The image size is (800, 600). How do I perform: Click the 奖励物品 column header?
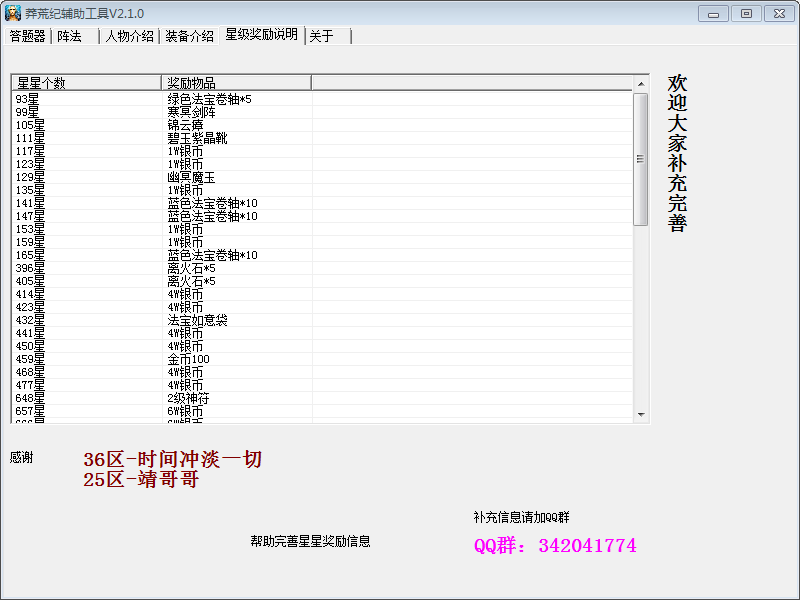pyautogui.click(x=236, y=83)
